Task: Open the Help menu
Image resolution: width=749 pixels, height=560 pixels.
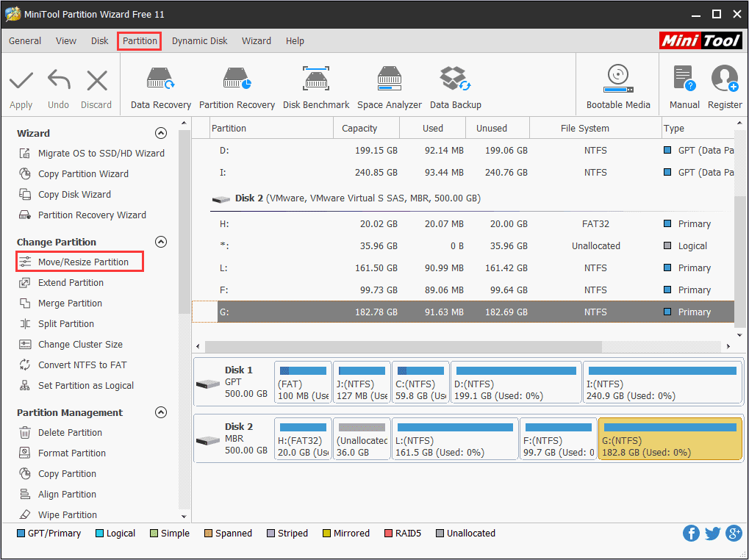Action: click(x=295, y=41)
